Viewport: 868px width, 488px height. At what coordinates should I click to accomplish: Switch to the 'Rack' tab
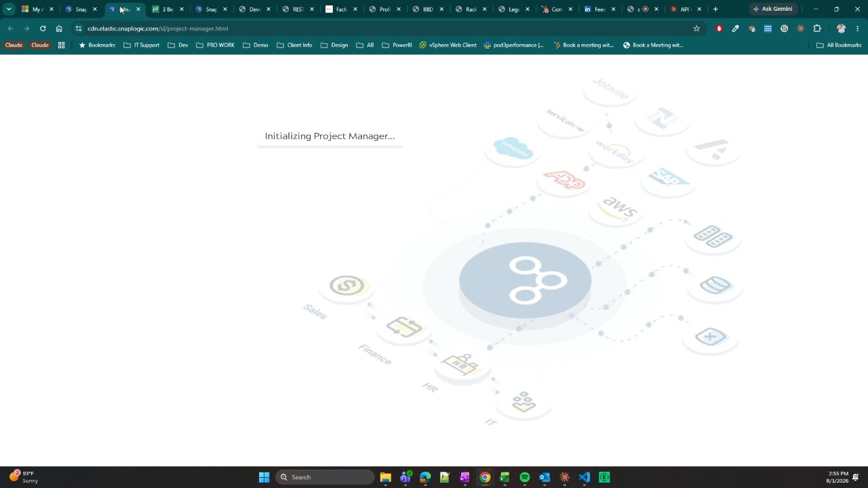click(x=471, y=9)
